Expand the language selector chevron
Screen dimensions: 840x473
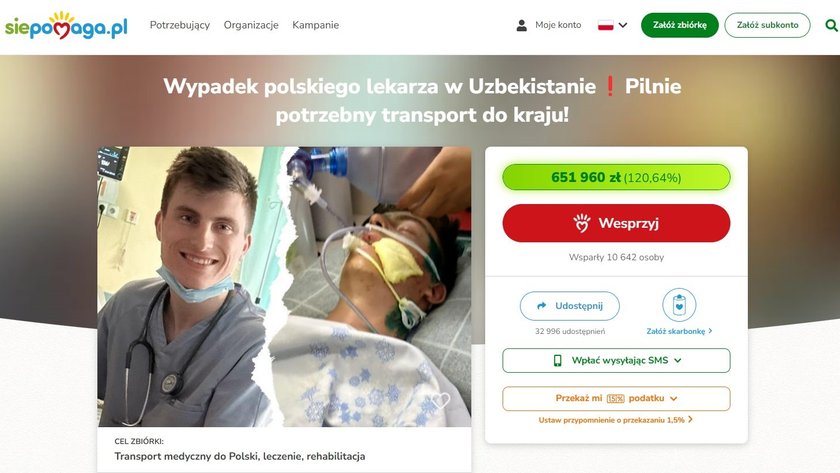622,25
